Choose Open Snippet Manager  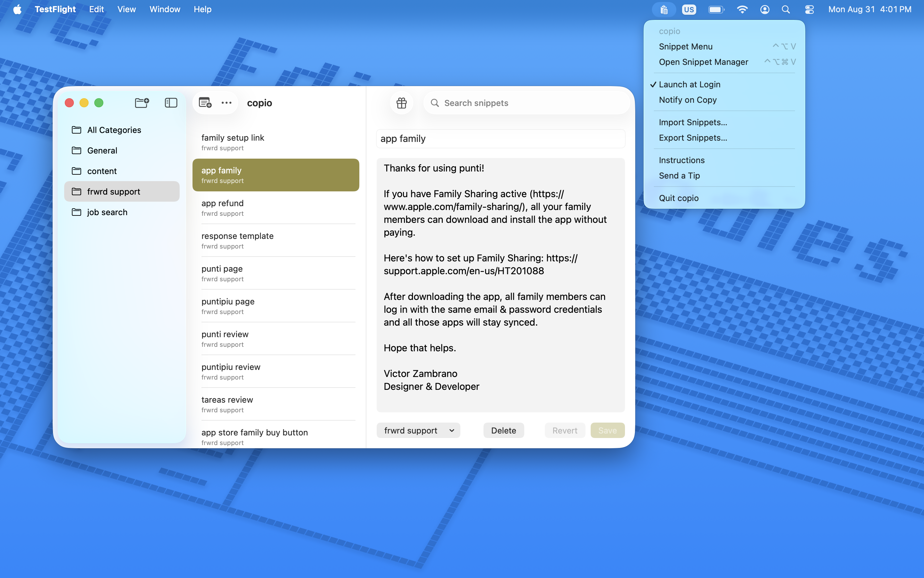[724, 62]
